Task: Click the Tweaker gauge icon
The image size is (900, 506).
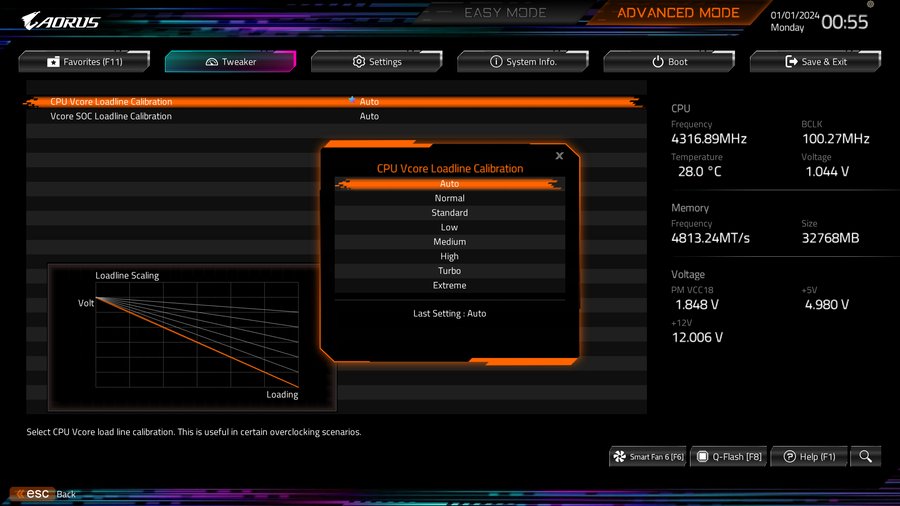Action: click(x=212, y=61)
